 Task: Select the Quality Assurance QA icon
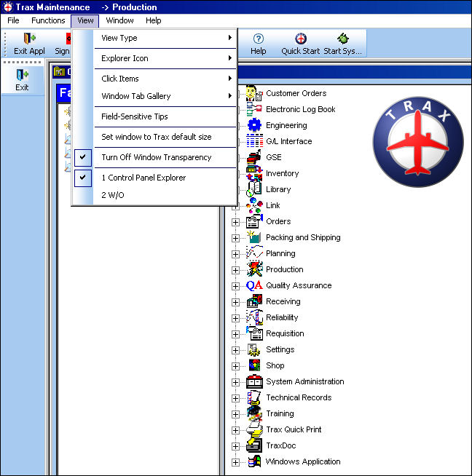pos(254,285)
